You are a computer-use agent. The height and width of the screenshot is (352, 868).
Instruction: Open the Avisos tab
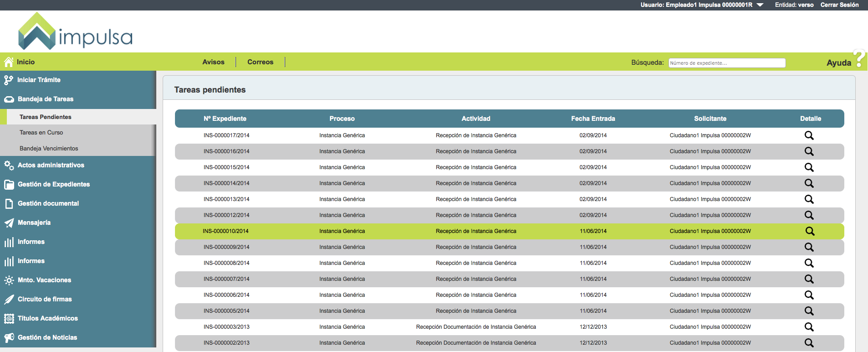(x=213, y=62)
